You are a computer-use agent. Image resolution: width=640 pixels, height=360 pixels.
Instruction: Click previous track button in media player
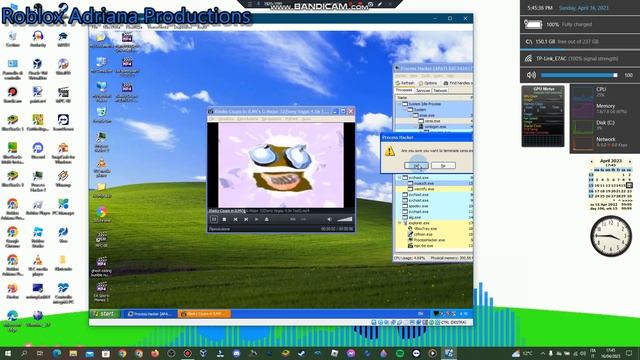coord(235,220)
